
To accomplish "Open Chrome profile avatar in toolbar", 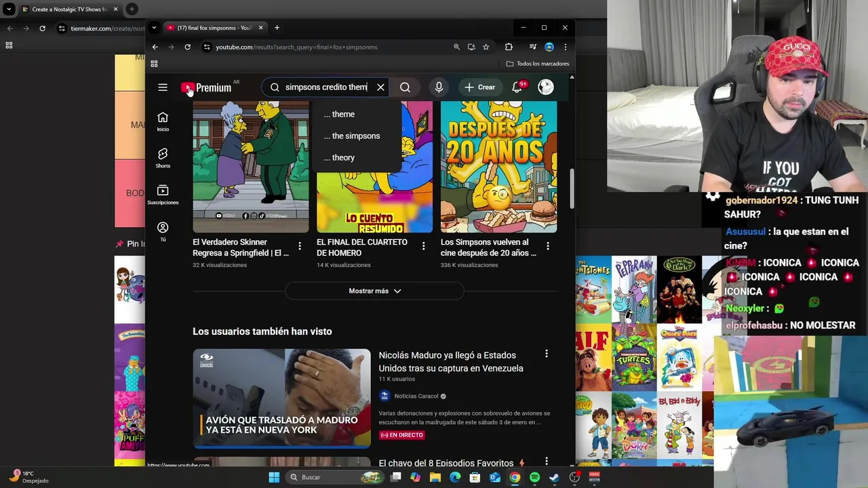I will click(549, 47).
